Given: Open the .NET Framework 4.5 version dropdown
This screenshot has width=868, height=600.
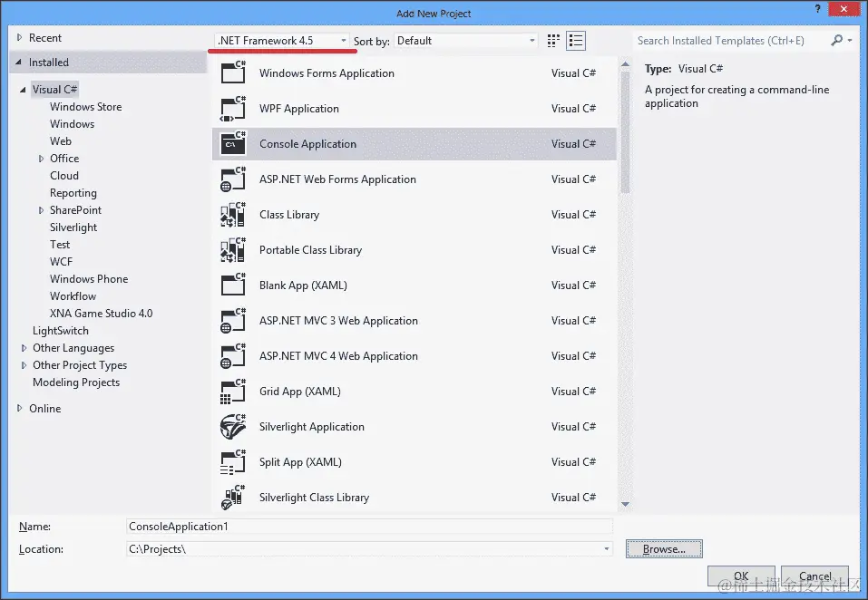Looking at the screenshot, I should (x=281, y=41).
